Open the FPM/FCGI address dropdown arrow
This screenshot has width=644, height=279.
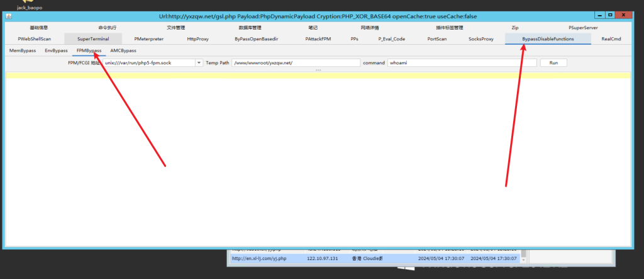[199, 63]
